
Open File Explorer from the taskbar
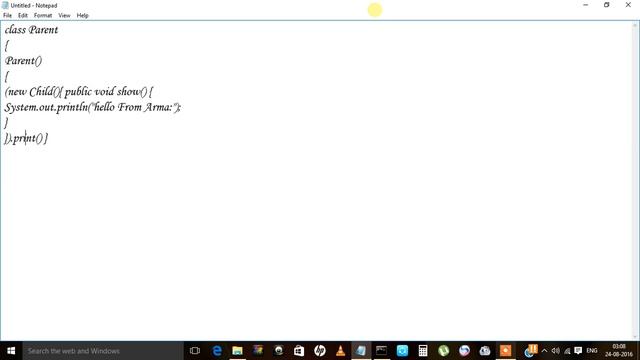[238, 351]
